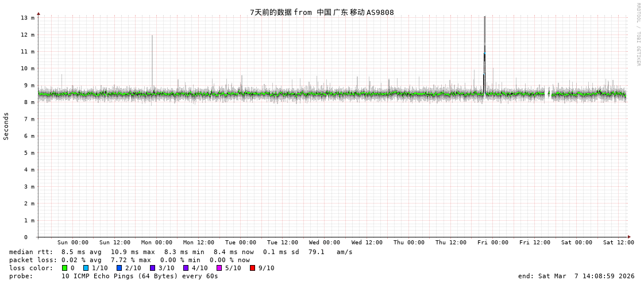Viewport: 644px width, 284px height.
Task: Click the magenta 5/10 loss swatch
Action: point(219,268)
